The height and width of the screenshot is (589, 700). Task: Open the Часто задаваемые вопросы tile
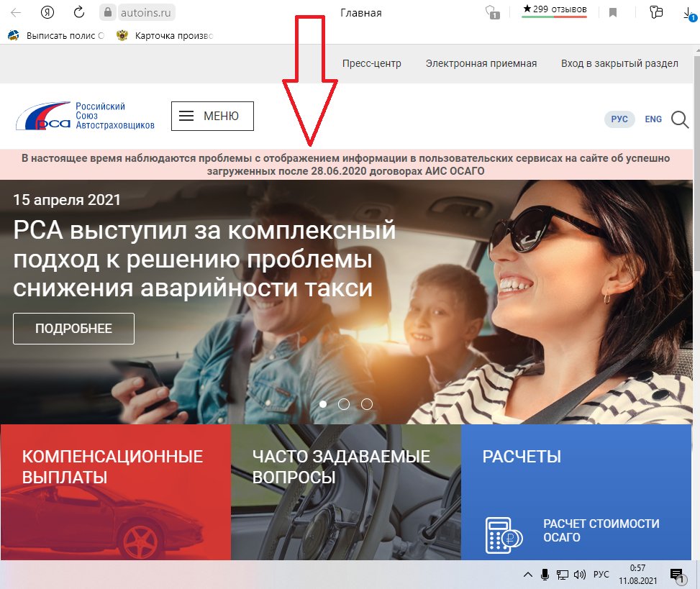click(x=346, y=492)
